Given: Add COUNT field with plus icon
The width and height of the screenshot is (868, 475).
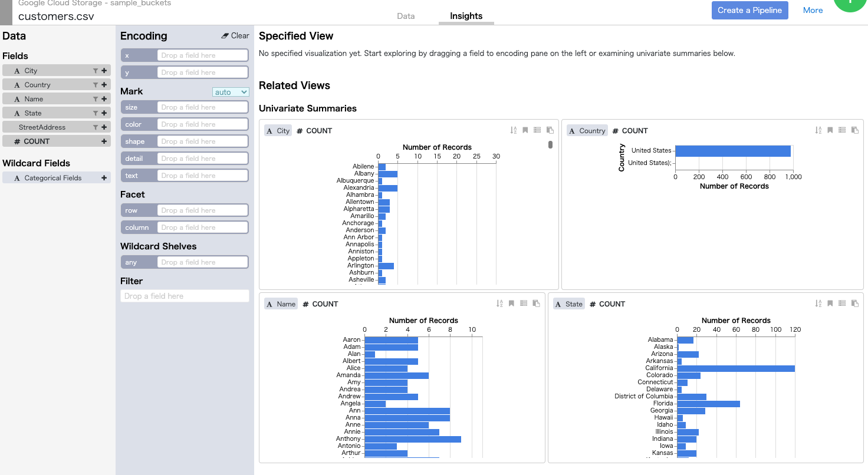Looking at the screenshot, I should point(104,141).
